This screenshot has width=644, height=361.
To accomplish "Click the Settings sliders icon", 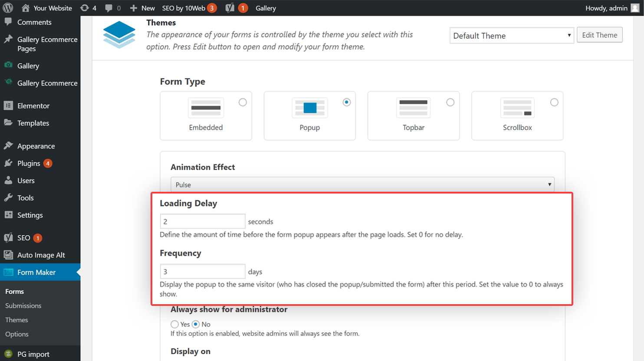I will pos(8,215).
